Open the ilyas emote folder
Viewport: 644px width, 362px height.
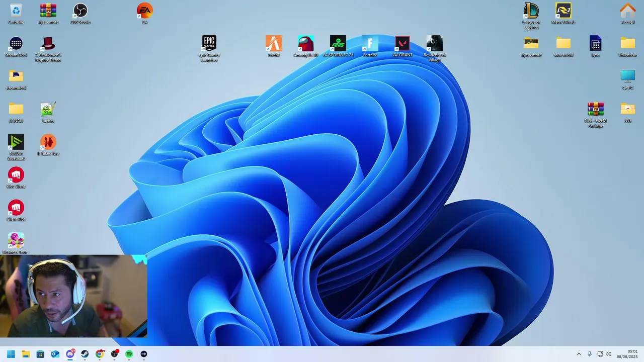pos(531,43)
